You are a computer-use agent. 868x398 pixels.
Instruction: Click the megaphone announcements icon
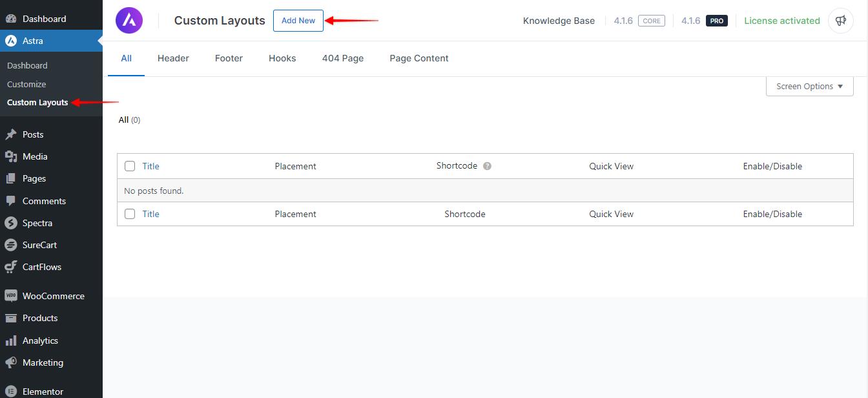(x=840, y=21)
